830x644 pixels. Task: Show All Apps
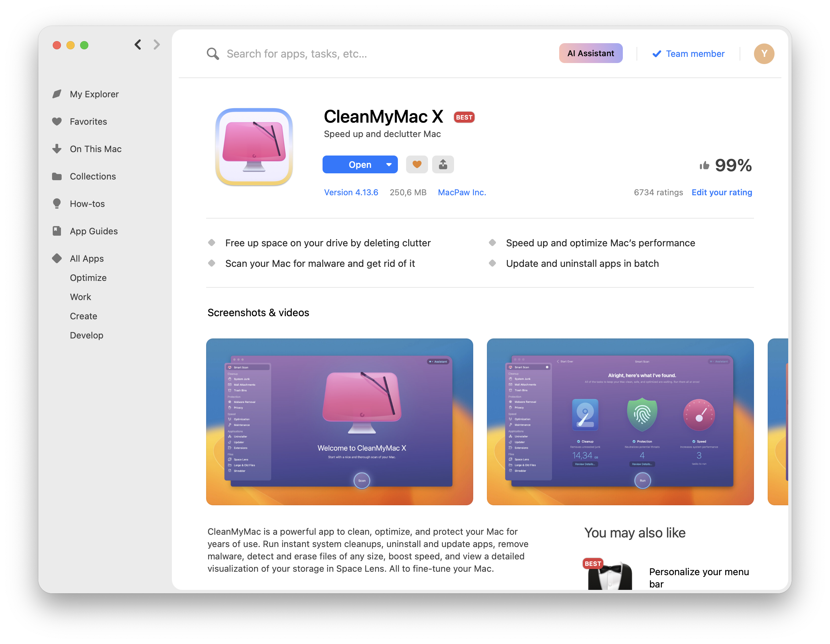pyautogui.click(x=86, y=258)
